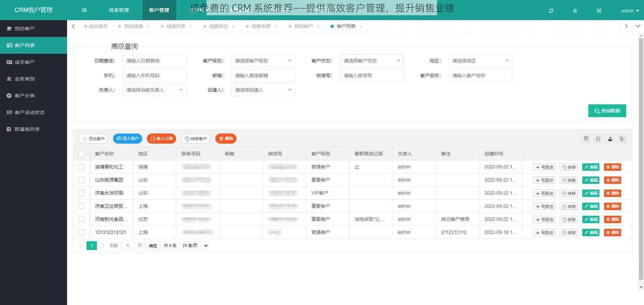The image size is (644, 305).
Task: Select checkbox for 山东能源集团 row
Action: click(x=82, y=180)
